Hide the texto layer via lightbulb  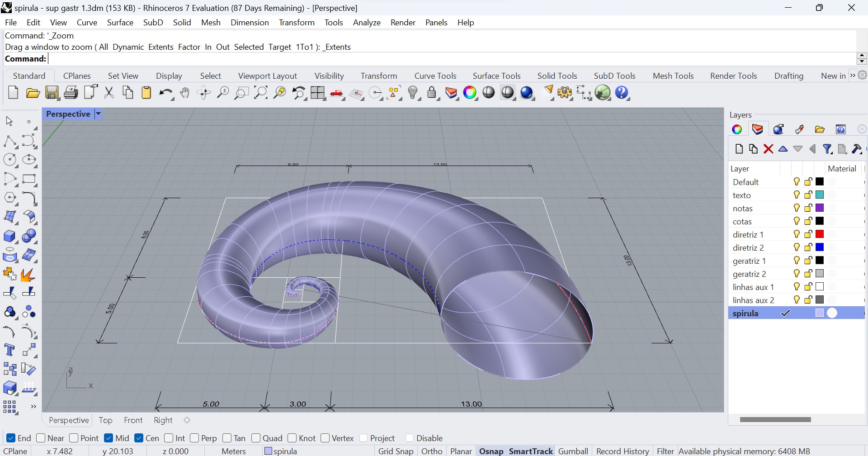(x=797, y=195)
